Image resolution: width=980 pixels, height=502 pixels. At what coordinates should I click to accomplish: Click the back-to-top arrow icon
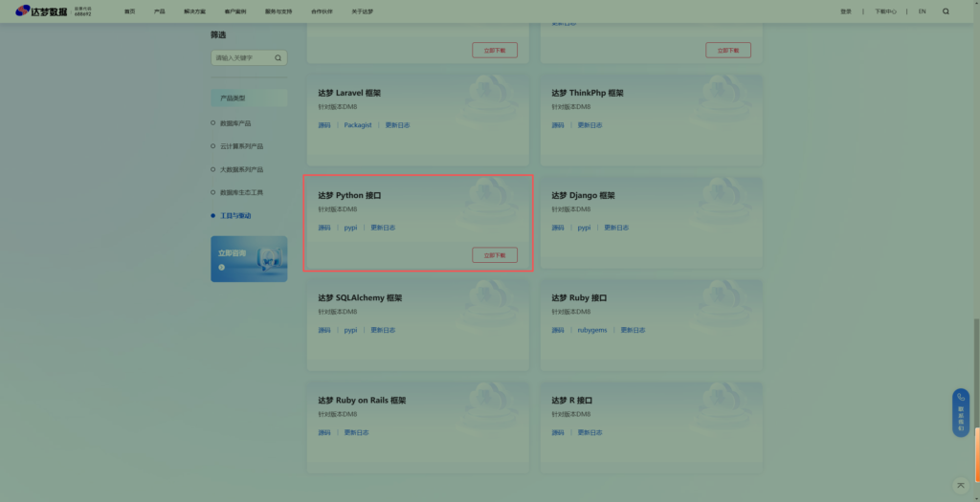click(960, 486)
